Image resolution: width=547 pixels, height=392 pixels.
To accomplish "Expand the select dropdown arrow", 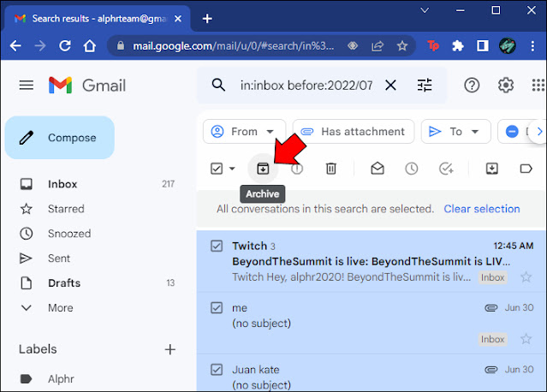I will tap(232, 169).
